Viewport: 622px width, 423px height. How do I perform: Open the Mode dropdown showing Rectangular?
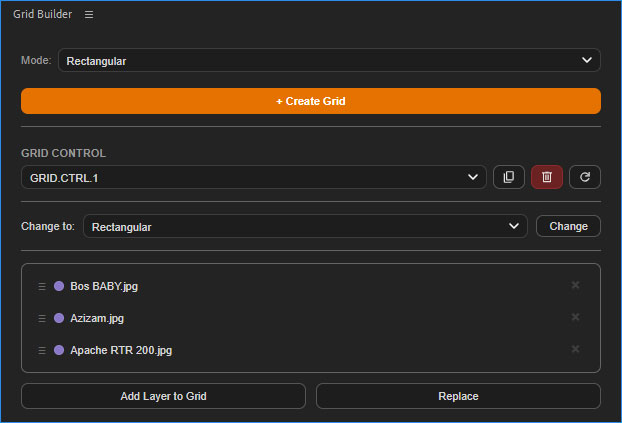click(x=329, y=60)
